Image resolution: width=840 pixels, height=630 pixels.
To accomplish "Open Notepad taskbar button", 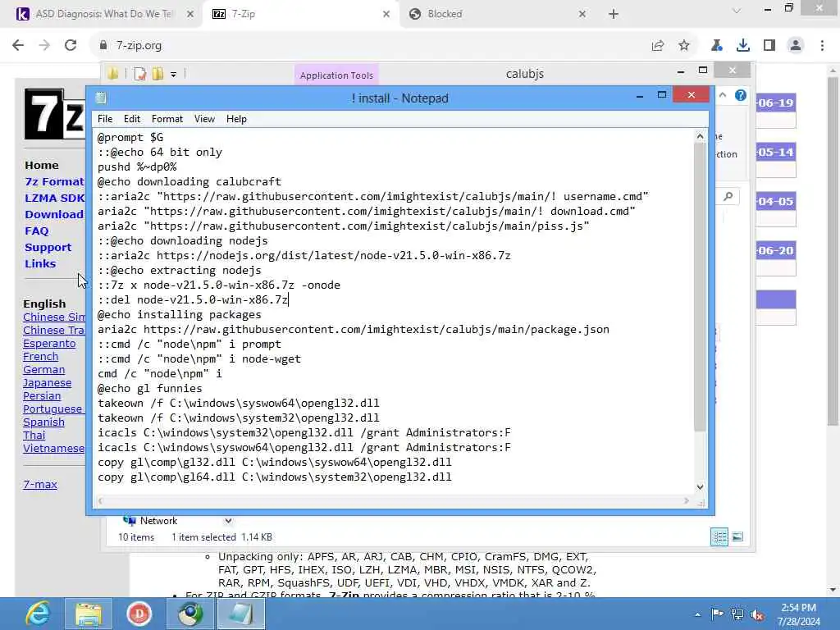I will point(241,614).
